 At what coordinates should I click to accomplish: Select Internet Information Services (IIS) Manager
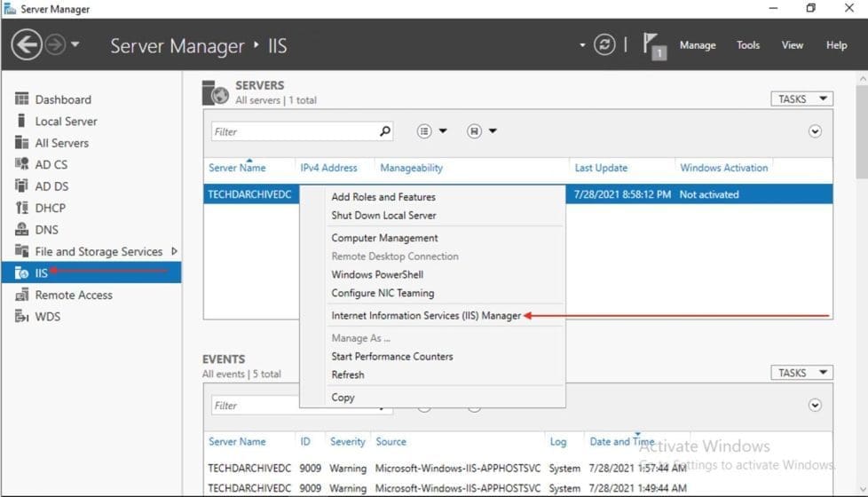pos(426,315)
